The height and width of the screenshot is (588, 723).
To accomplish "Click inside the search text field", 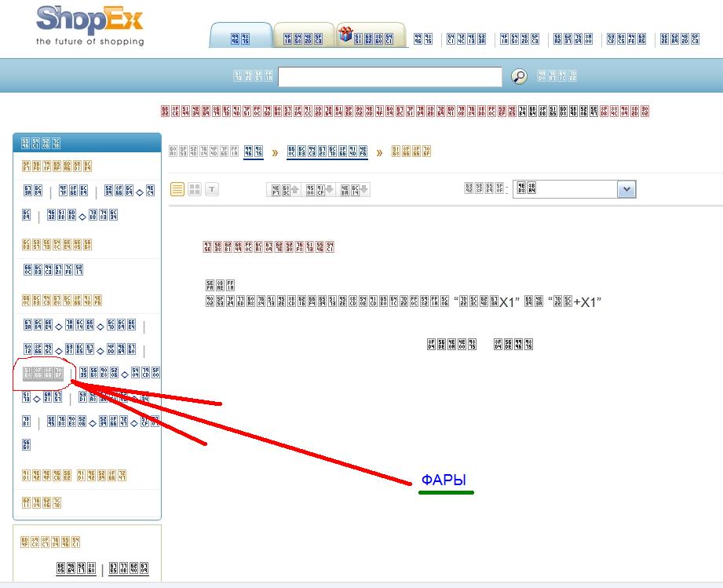I will tap(389, 76).
